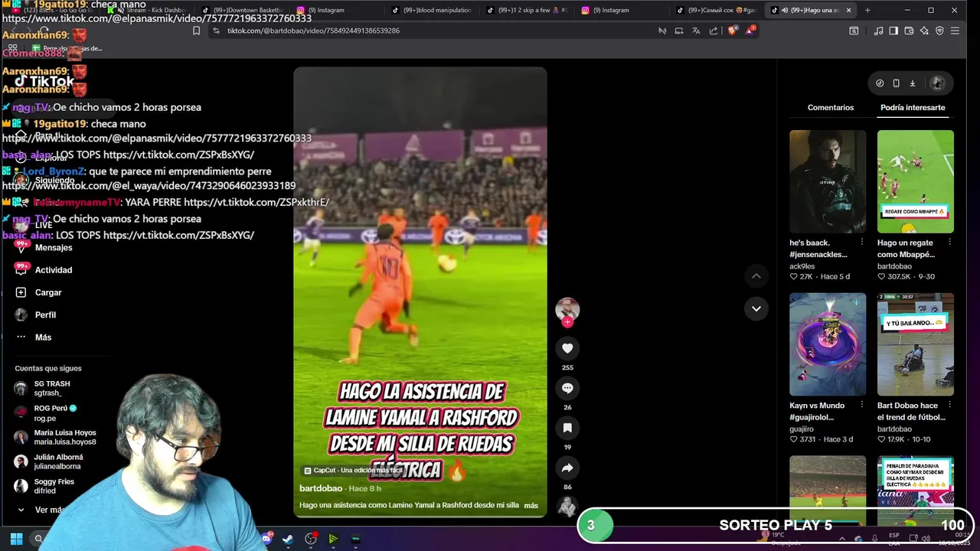Open the SG TRASH followed account
The image size is (980, 551).
click(43, 388)
